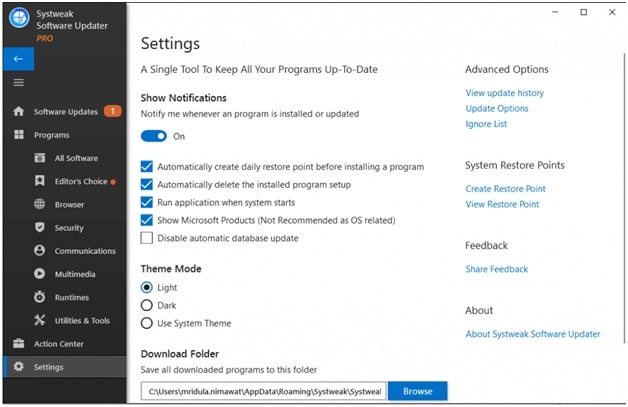
Task: Click the Browser globe icon
Action: pyautogui.click(x=40, y=204)
